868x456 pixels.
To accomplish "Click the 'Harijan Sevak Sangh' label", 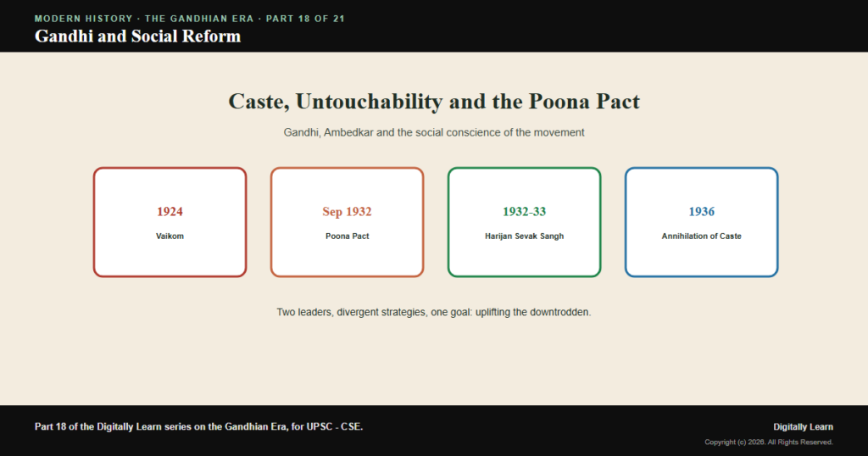I will click(524, 236).
